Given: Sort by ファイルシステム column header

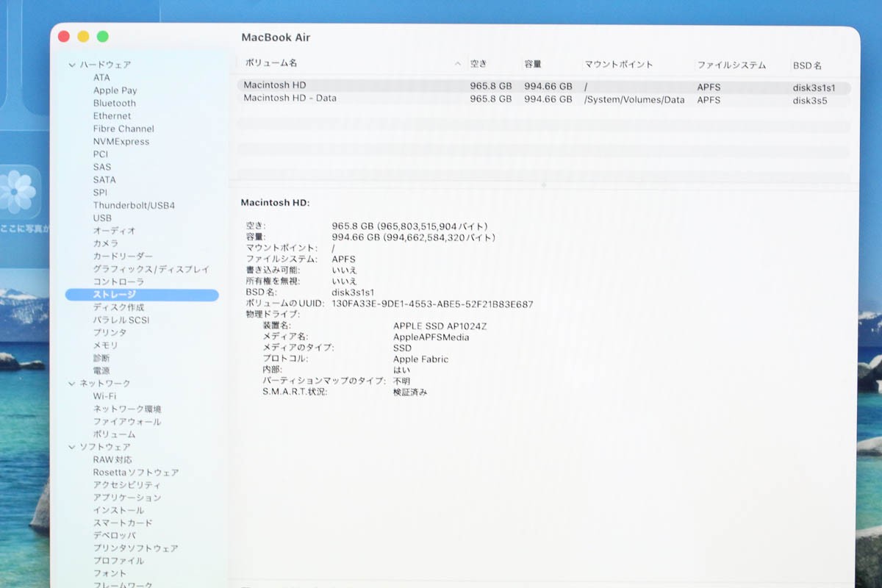Looking at the screenshot, I should click(731, 65).
